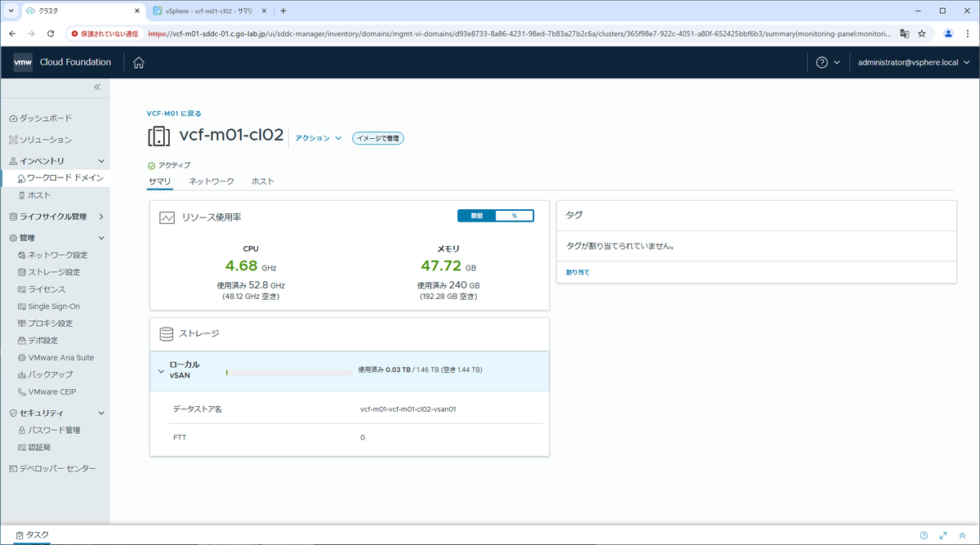Open the dropdown arrow beside help
Viewport: 980px width, 545px height.
point(837,62)
